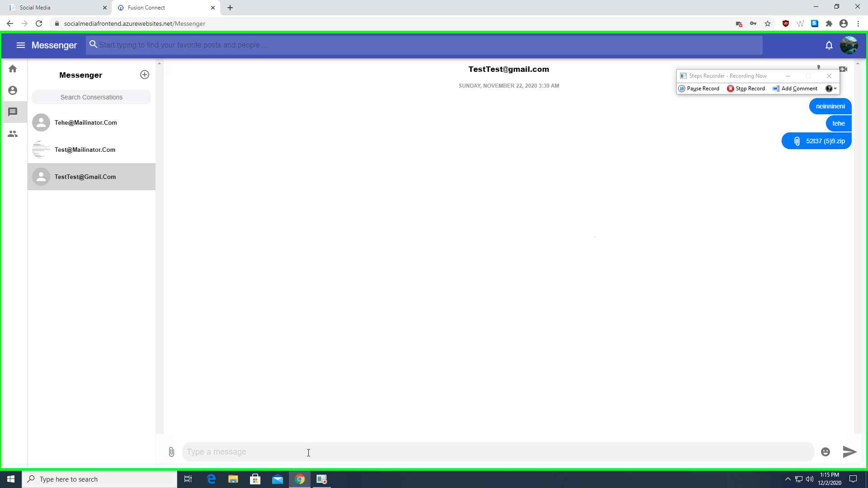Select the Messenger chat sidebar icon
The height and width of the screenshot is (488, 868).
13,112
